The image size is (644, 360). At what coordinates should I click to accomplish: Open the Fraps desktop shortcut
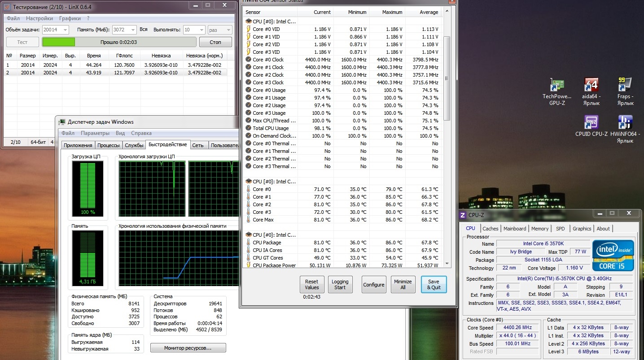point(625,92)
